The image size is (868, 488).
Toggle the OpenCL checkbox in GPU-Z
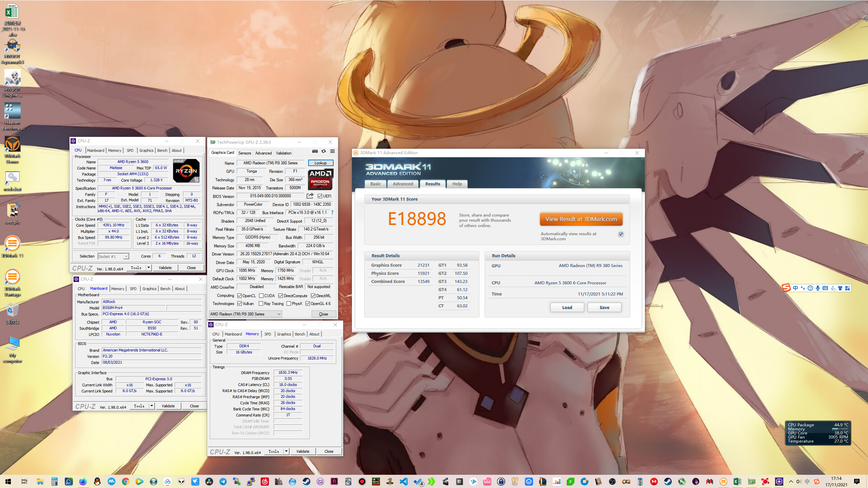(x=239, y=296)
